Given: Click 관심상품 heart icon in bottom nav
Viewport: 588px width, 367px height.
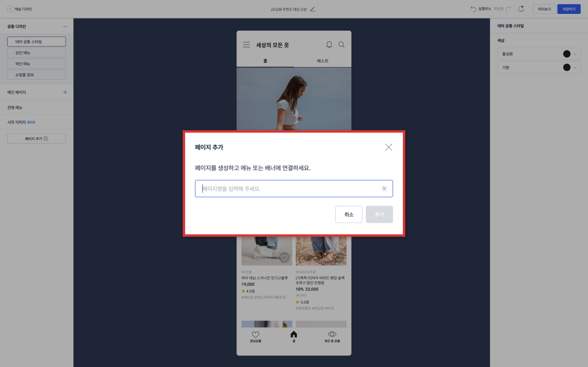Looking at the screenshot, I should (x=255, y=334).
